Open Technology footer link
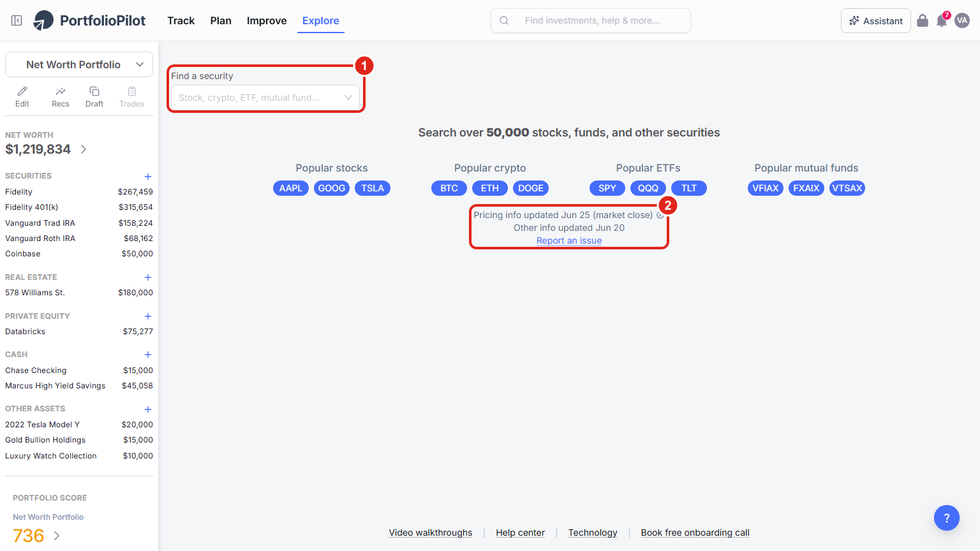This screenshot has width=980, height=551. [x=593, y=533]
